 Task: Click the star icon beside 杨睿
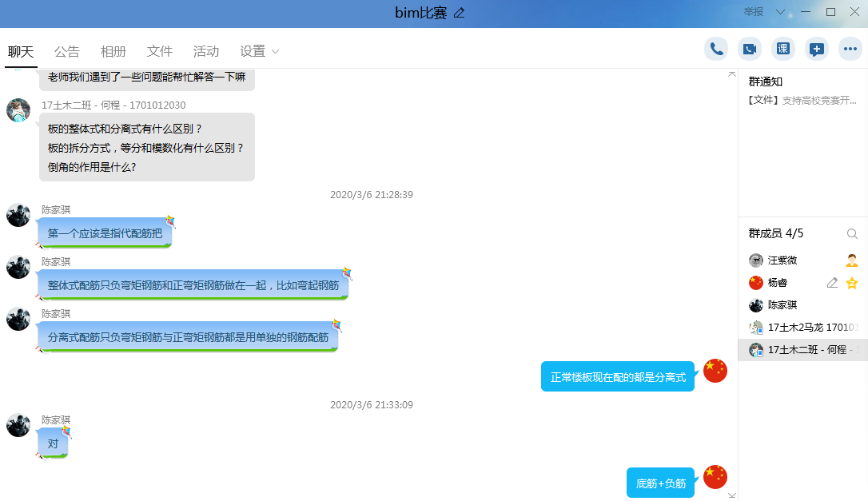852,283
